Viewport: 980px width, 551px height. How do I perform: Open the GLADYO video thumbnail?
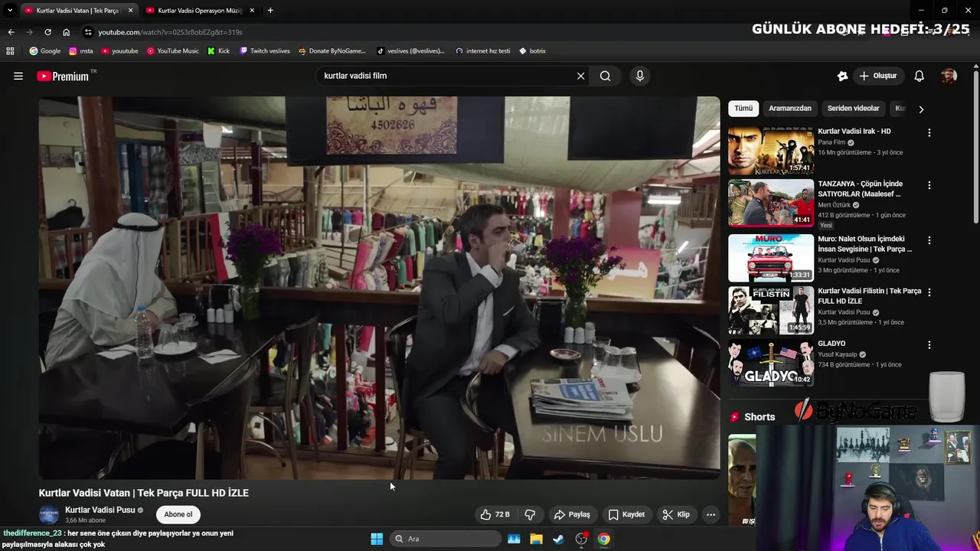coord(771,364)
